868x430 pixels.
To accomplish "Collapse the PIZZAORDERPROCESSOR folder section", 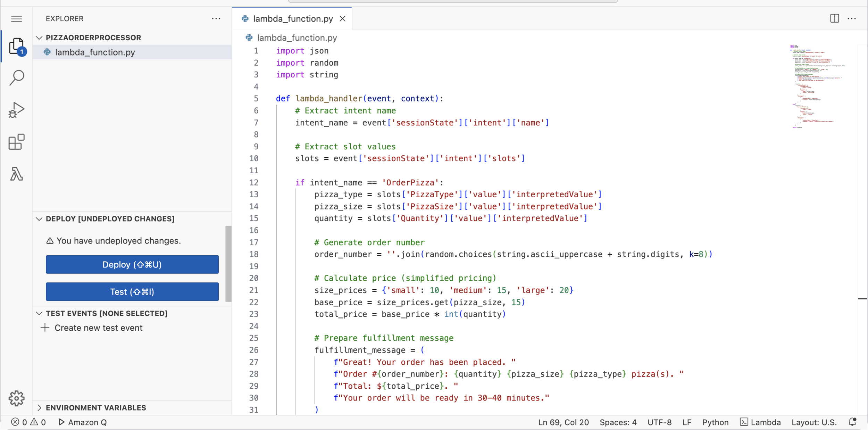I will 39,38.
